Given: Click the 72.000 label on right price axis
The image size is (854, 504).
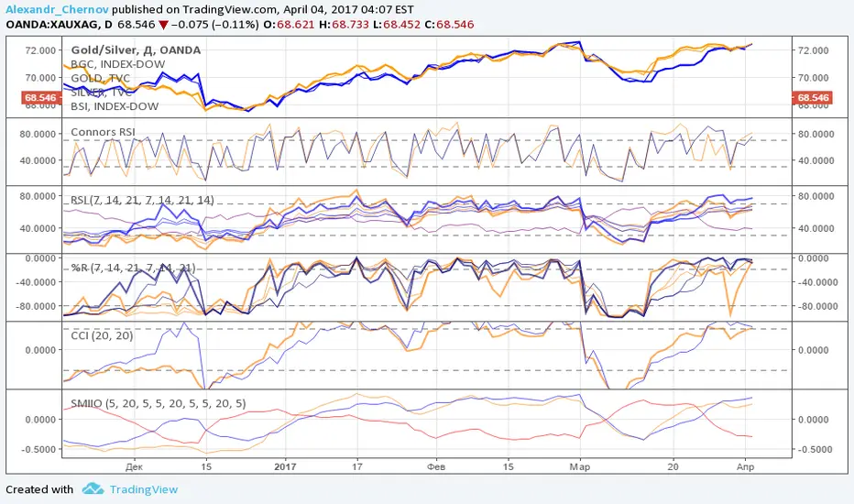Looking at the screenshot, I should pos(813,50).
